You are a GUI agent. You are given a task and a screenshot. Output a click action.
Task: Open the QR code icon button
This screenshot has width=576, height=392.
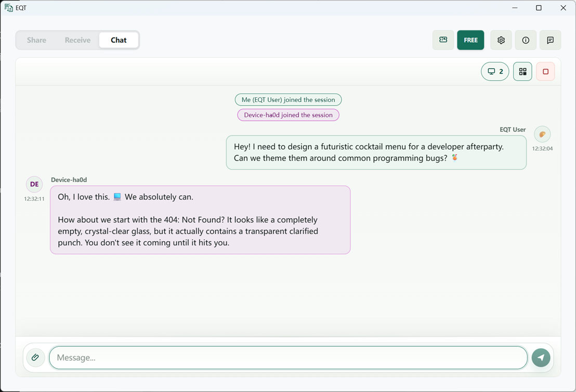(x=523, y=71)
